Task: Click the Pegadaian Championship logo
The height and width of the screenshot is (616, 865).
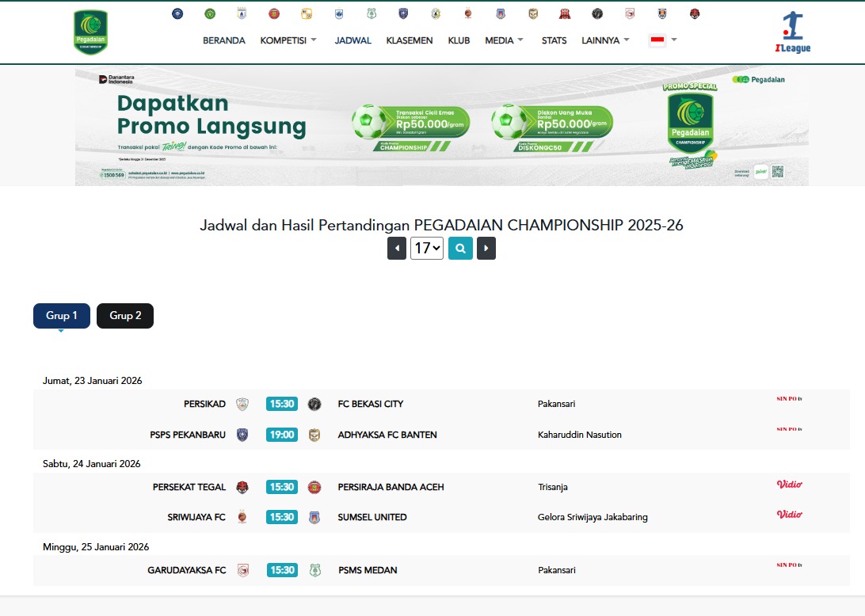Action: (x=90, y=32)
